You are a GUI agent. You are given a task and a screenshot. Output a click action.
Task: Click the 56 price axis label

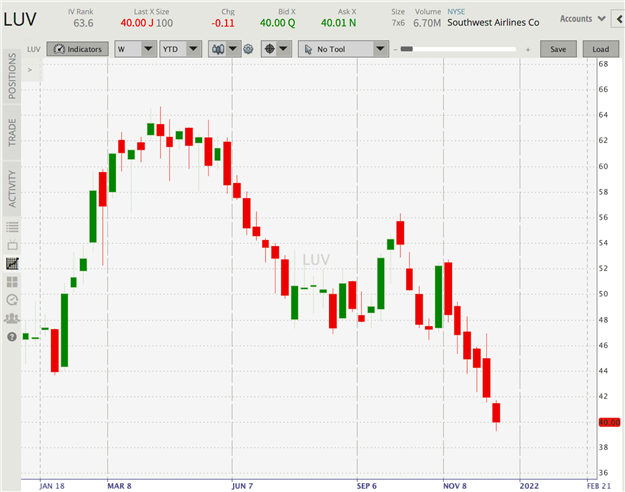pyautogui.click(x=603, y=217)
